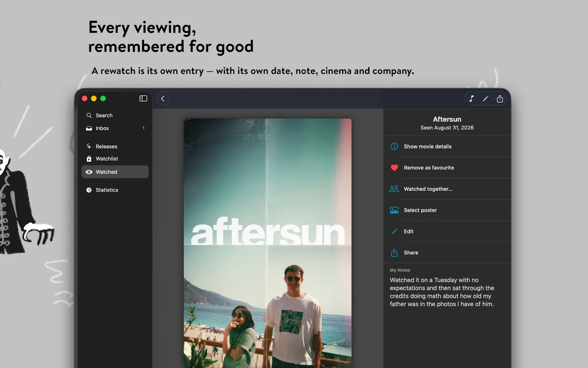Open Statistics in the sidebar
This screenshot has width=588, height=368.
click(x=115, y=190)
